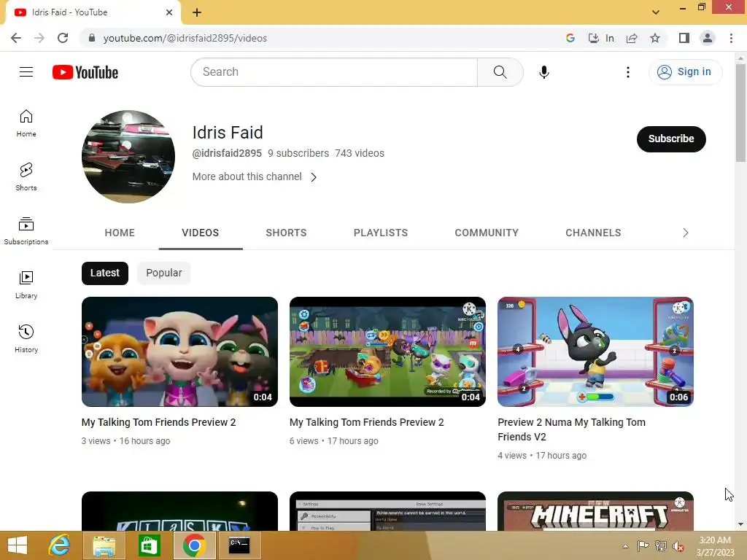
Task: Click the scrollbar down arrow
Action: (x=740, y=524)
